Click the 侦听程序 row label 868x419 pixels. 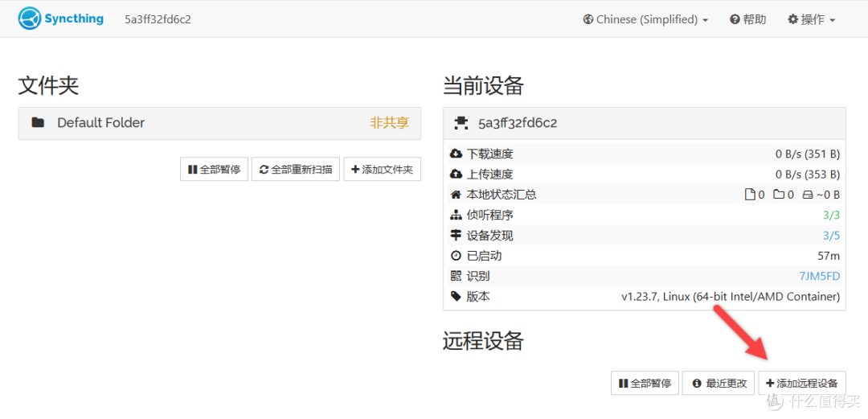[x=490, y=215]
